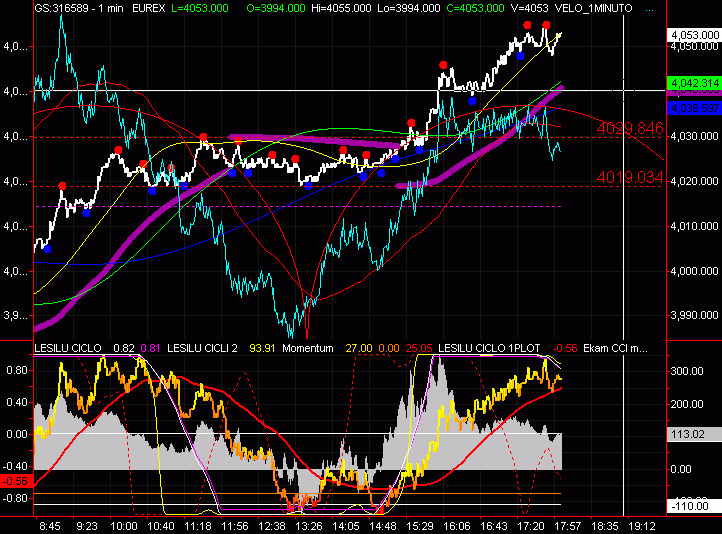Screen dimensions: 722x534
Task: Click the 4,030.000 price axis label
Action: point(694,136)
